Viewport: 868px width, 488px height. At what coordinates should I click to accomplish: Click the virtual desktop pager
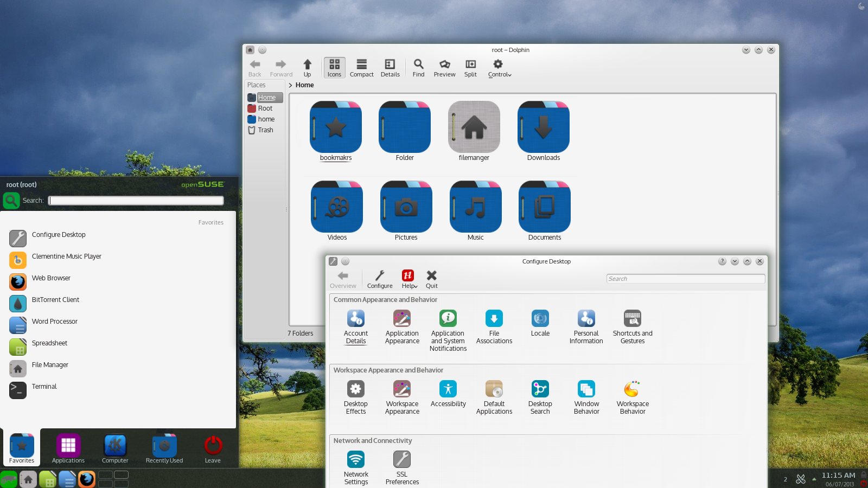tap(113, 479)
